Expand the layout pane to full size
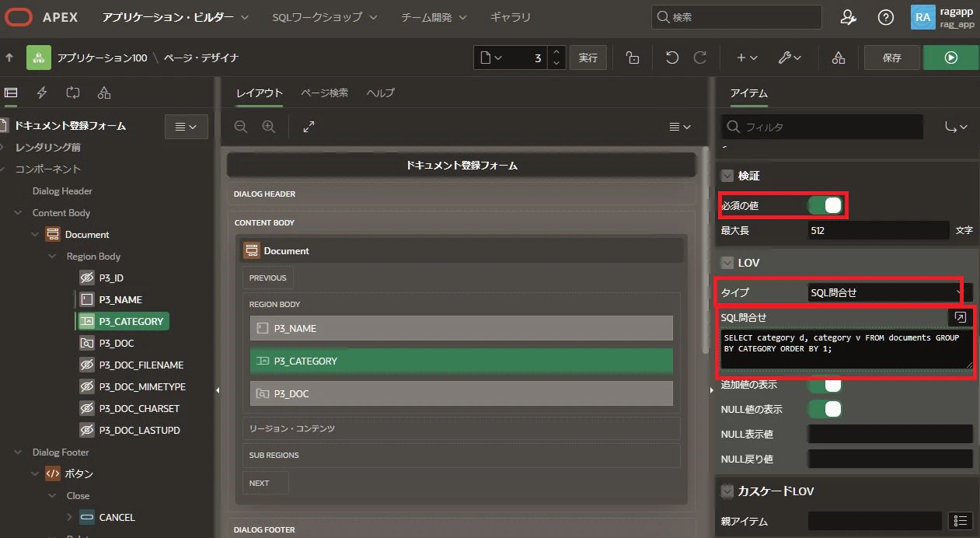This screenshot has width=980, height=538. point(309,127)
